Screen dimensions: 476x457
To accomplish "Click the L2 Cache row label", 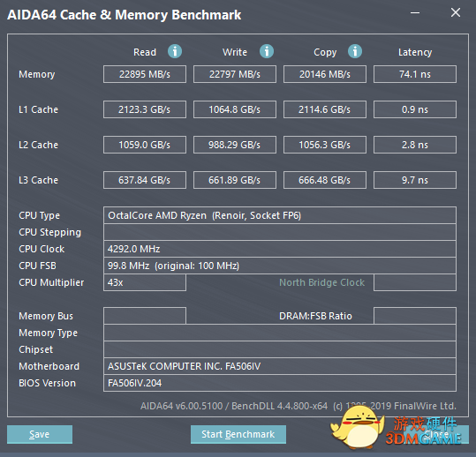I will [38, 145].
